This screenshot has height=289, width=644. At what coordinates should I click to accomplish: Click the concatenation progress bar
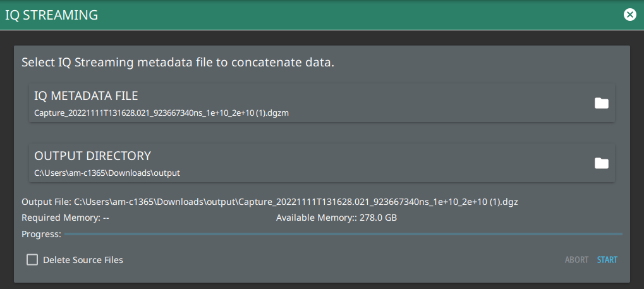click(343, 234)
